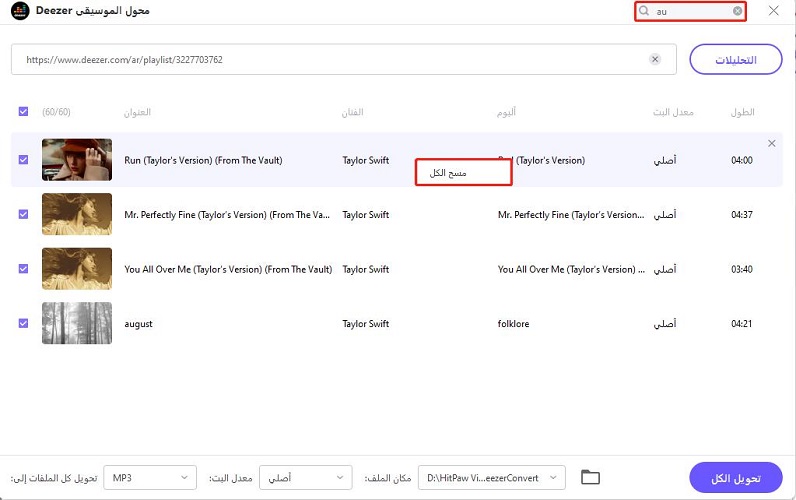Click the 'العنوان' title column header
Viewport: 796px width, 500px height.
pos(137,112)
